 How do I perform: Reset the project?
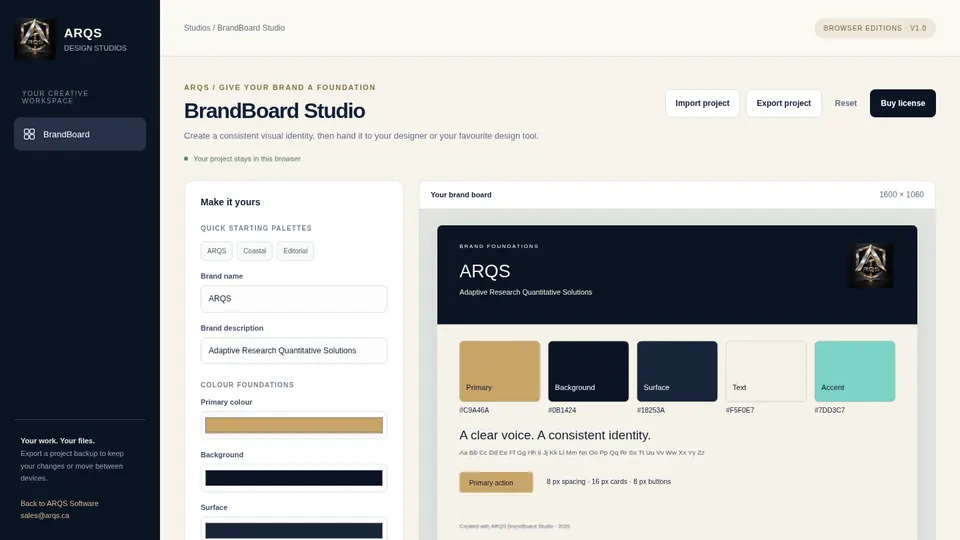coord(846,103)
